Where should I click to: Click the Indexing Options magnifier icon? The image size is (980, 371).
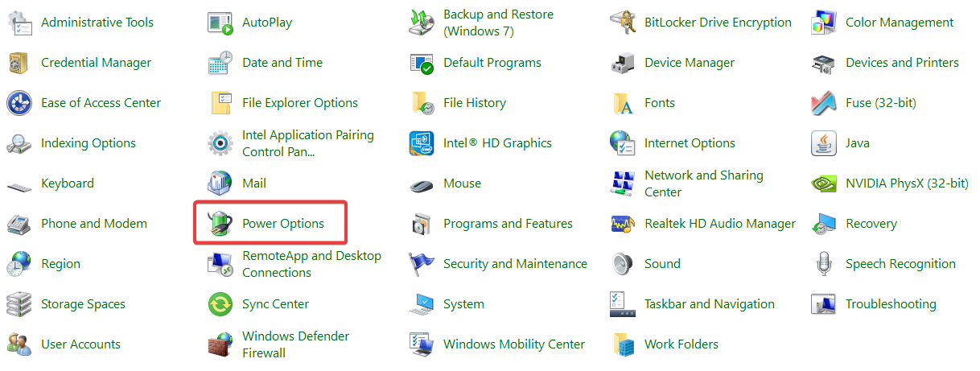19,143
